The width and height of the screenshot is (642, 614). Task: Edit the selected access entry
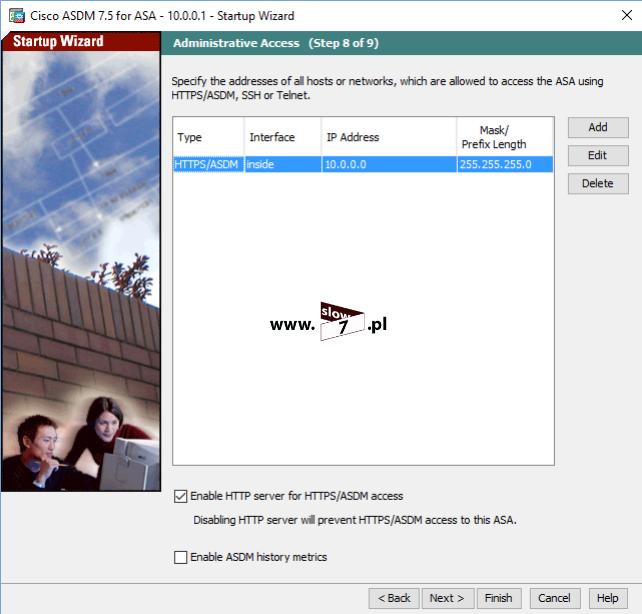pyautogui.click(x=598, y=156)
